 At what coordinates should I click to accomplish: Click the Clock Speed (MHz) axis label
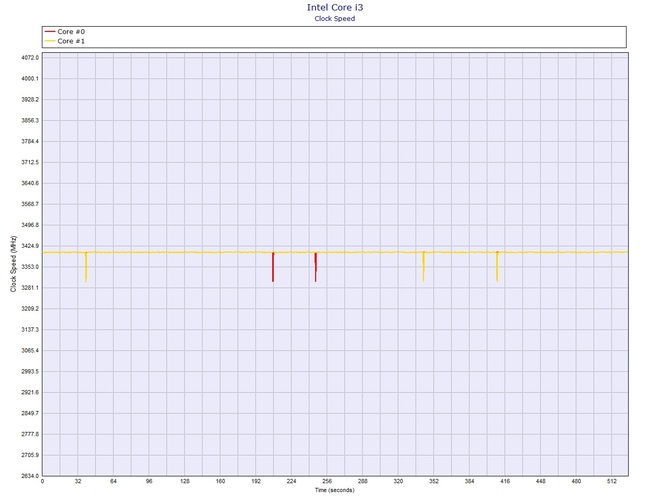click(x=13, y=264)
